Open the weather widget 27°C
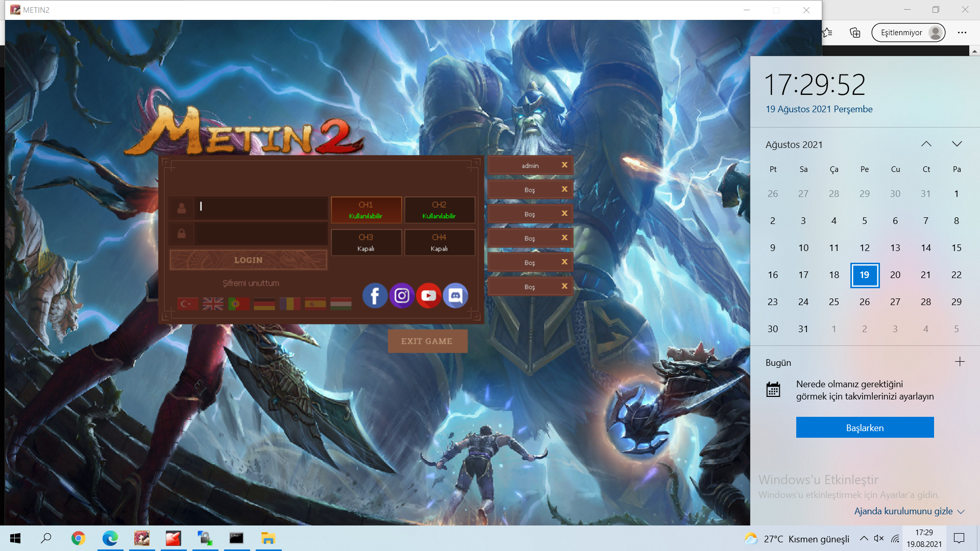Image resolution: width=980 pixels, height=551 pixels. (797, 539)
